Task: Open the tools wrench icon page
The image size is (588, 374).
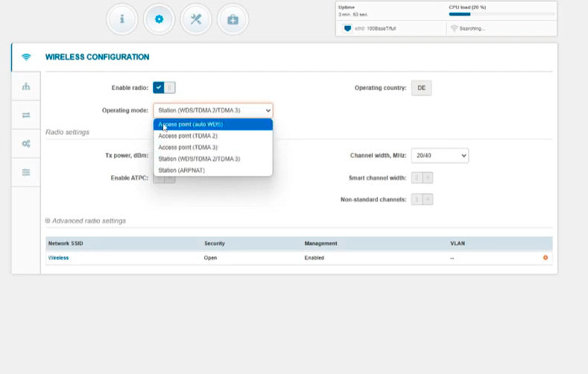Action: tap(196, 19)
